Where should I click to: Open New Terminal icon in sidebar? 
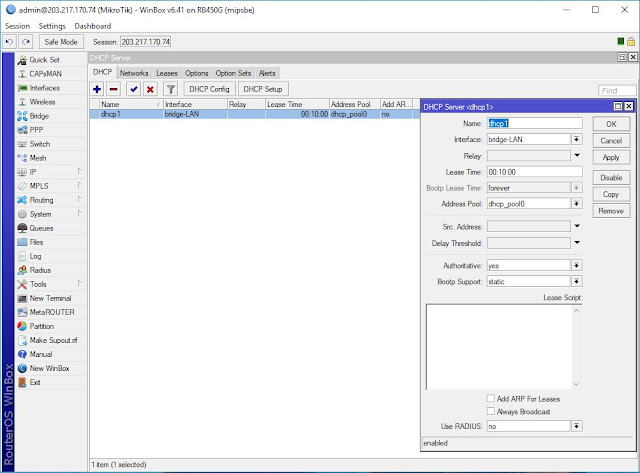(22, 298)
